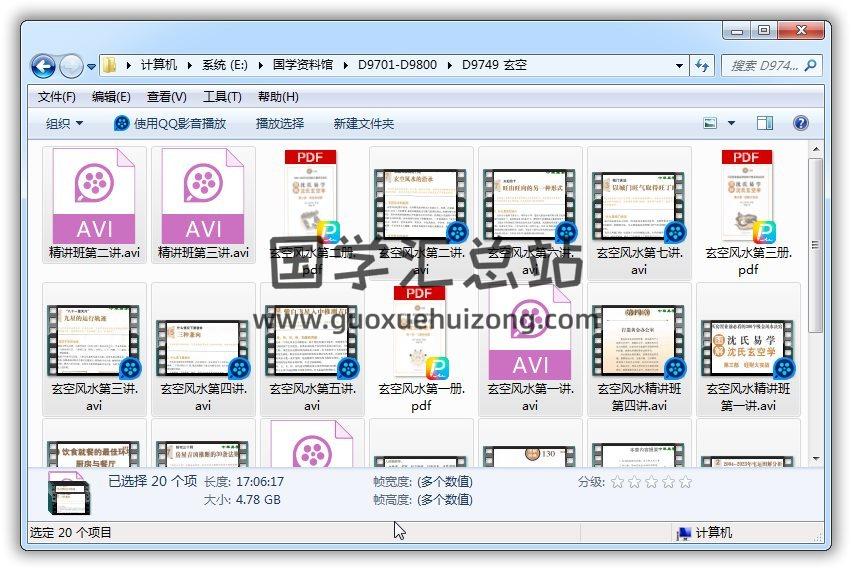The height and width of the screenshot is (571, 852).
Task: Click 大小: 4.78 GB in details pane
Action: 242,500
